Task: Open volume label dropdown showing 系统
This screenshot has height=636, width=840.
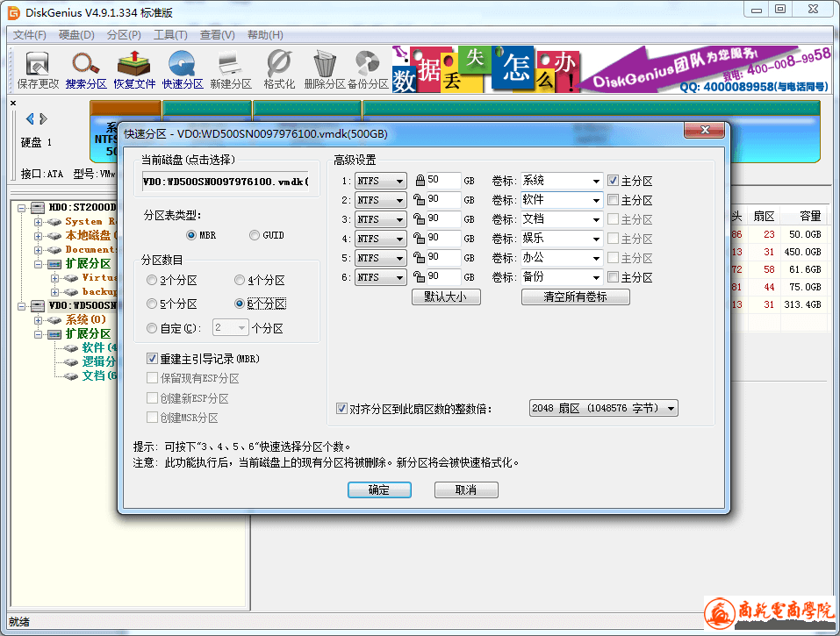Action: click(596, 181)
